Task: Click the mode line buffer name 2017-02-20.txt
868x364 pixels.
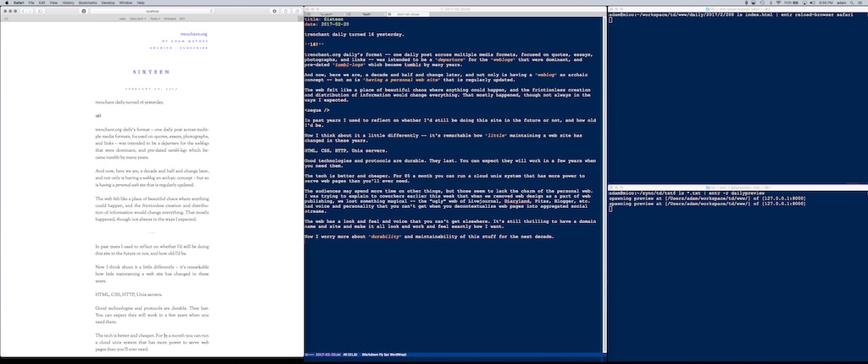Action: point(328,354)
